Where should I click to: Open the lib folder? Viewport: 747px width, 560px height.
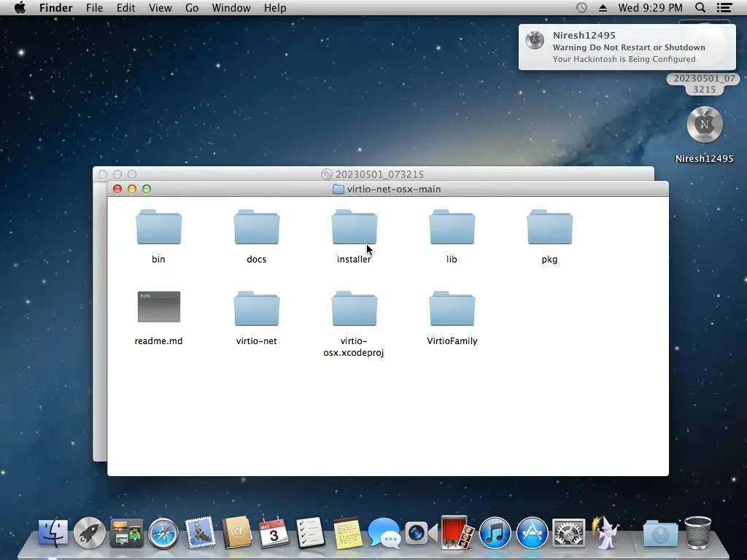pos(452,227)
